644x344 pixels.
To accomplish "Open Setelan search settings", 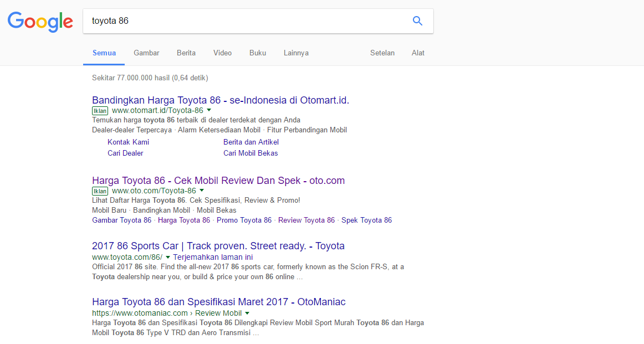I will (382, 53).
